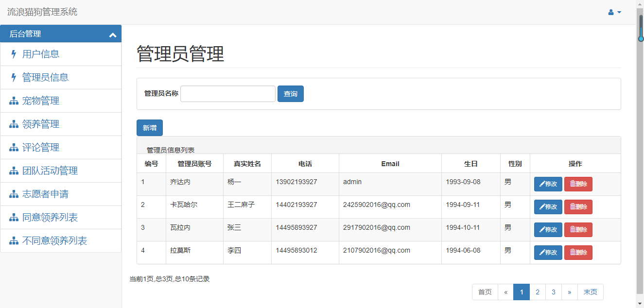Delete admin 拉莫斯 with 删除 button
The image size is (644, 308).
pyautogui.click(x=578, y=253)
